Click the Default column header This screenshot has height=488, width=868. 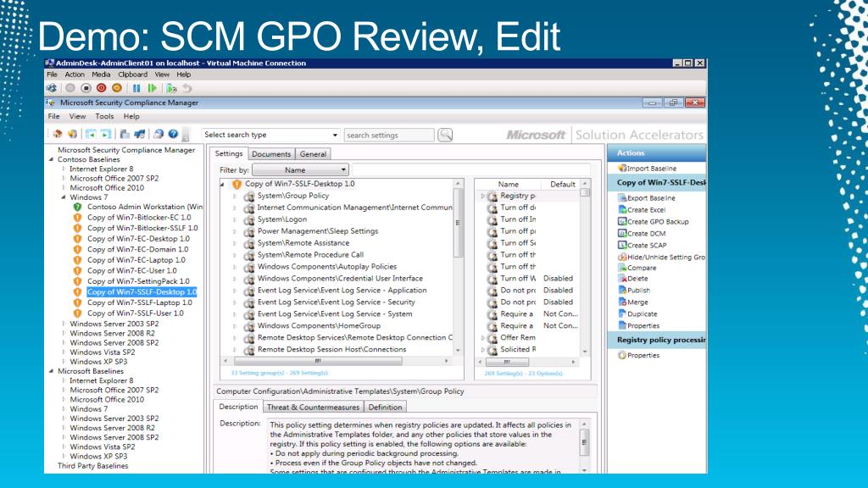(563, 184)
